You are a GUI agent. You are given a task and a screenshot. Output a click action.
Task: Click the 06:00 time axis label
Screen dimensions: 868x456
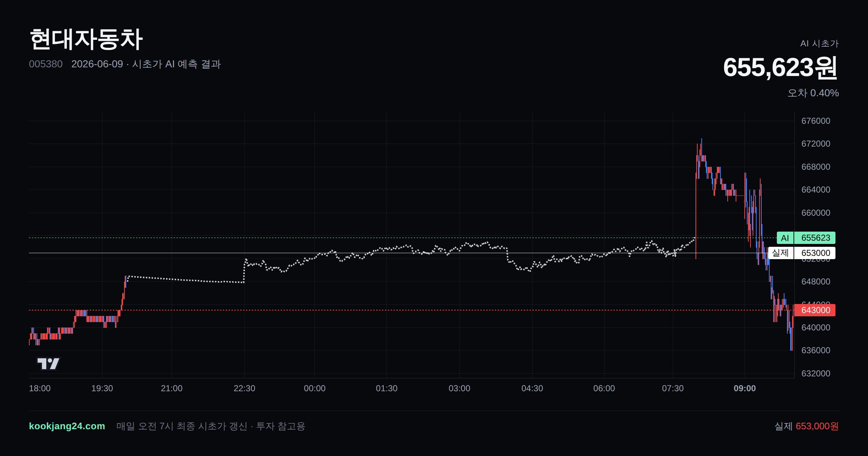(x=604, y=388)
